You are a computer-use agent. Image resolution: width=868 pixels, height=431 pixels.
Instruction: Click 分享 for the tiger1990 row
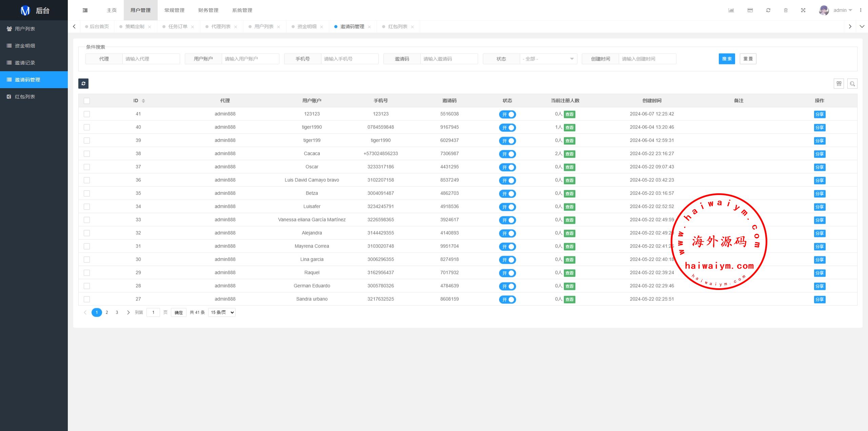820,128
